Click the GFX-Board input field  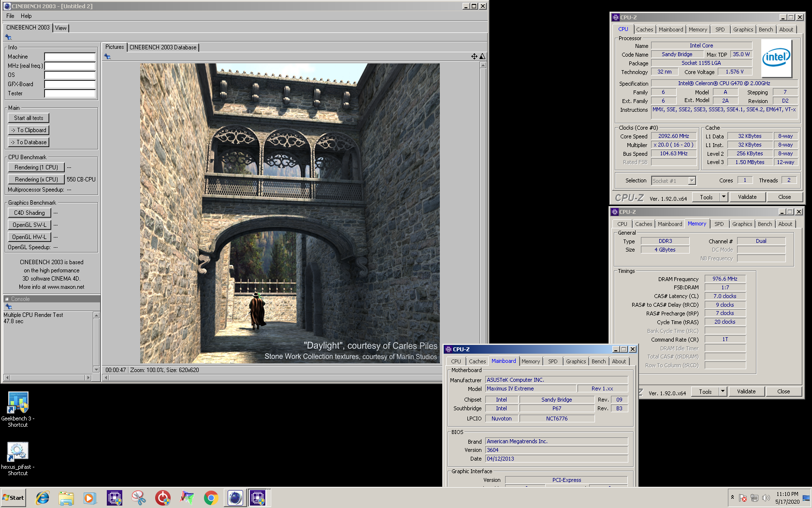pos(70,84)
